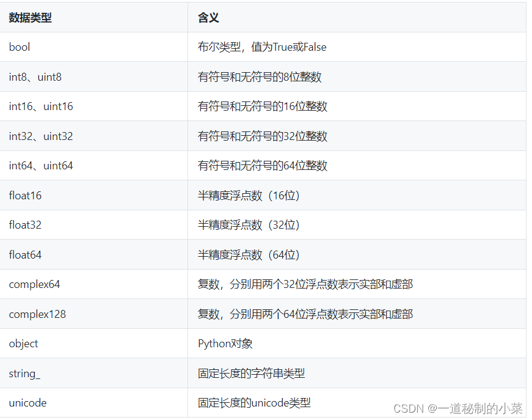Click '固定长度的字符串类型' description
This screenshot has width=532, height=420.
coord(252,374)
